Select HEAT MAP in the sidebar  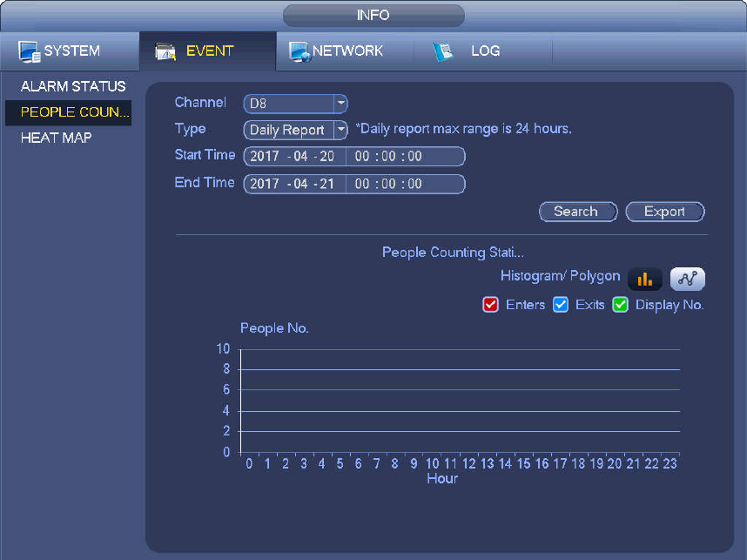pos(57,138)
